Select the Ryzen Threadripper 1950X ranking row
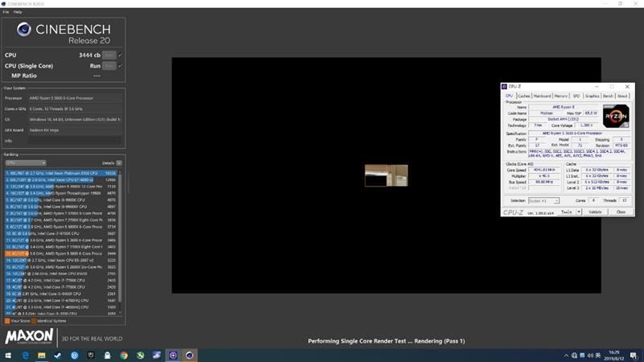The width and height of the screenshot is (644, 362). click(61, 193)
